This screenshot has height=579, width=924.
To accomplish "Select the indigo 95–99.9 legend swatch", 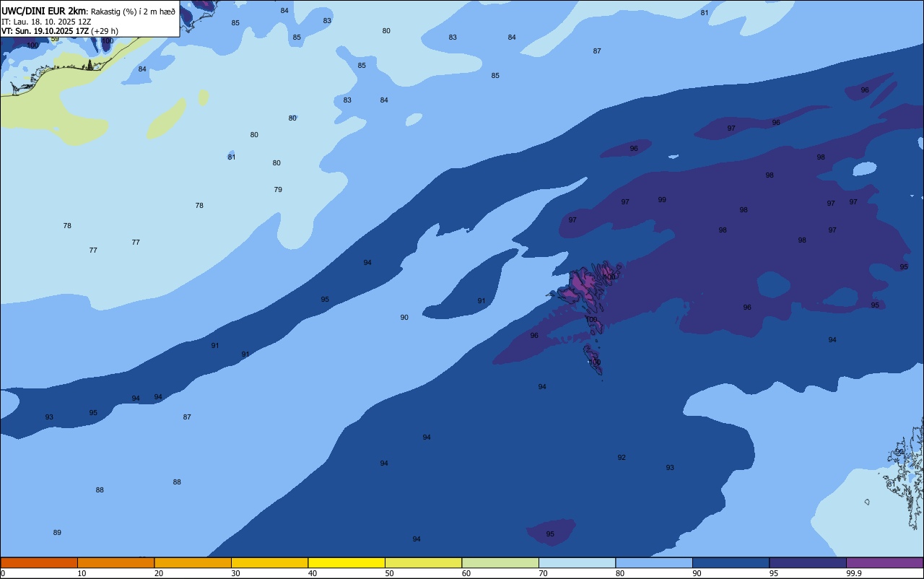I will (x=808, y=562).
